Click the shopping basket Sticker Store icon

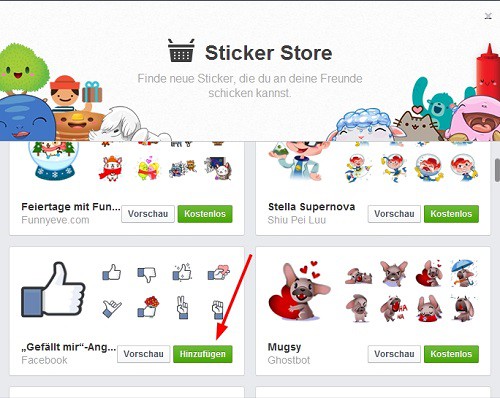pyautogui.click(x=181, y=51)
